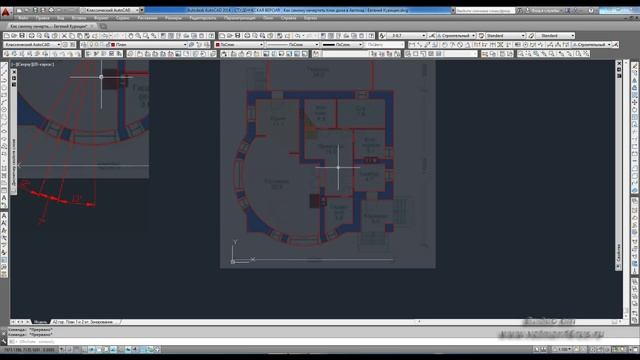The height and width of the screenshot is (360, 640).
Task: Open the table style 'Standard' dropdown
Action: [505, 36]
